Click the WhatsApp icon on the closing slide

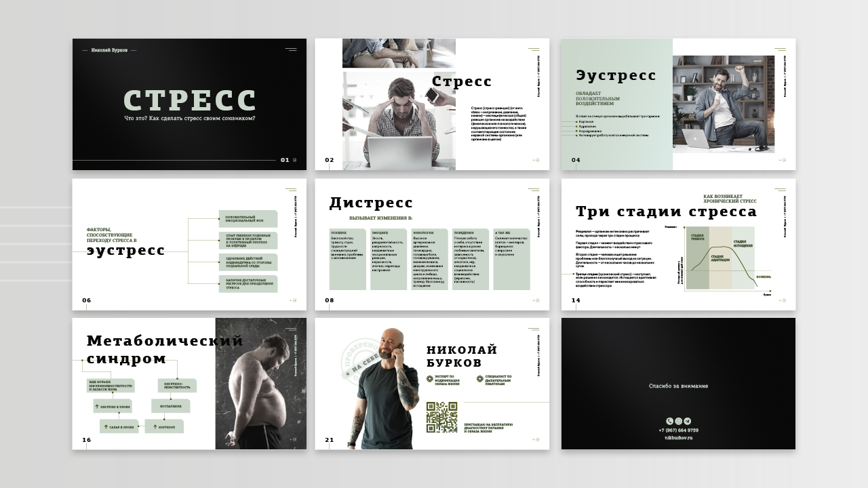(x=678, y=421)
